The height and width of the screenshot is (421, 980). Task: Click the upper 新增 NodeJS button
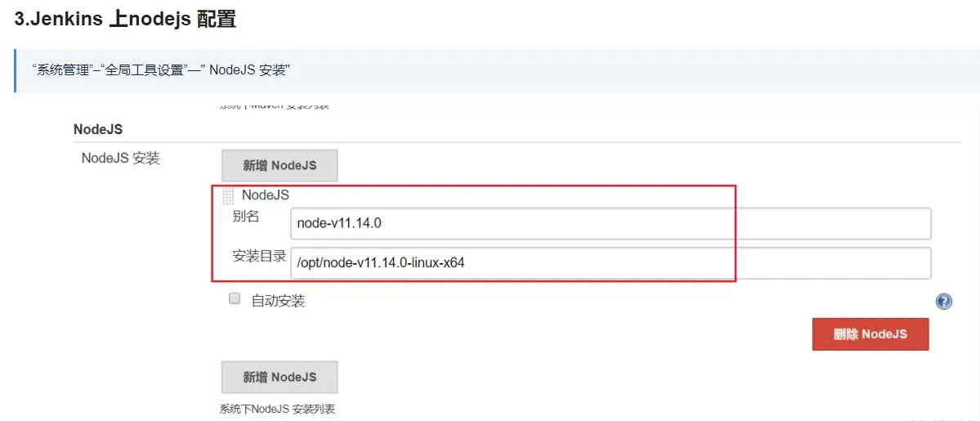point(280,166)
